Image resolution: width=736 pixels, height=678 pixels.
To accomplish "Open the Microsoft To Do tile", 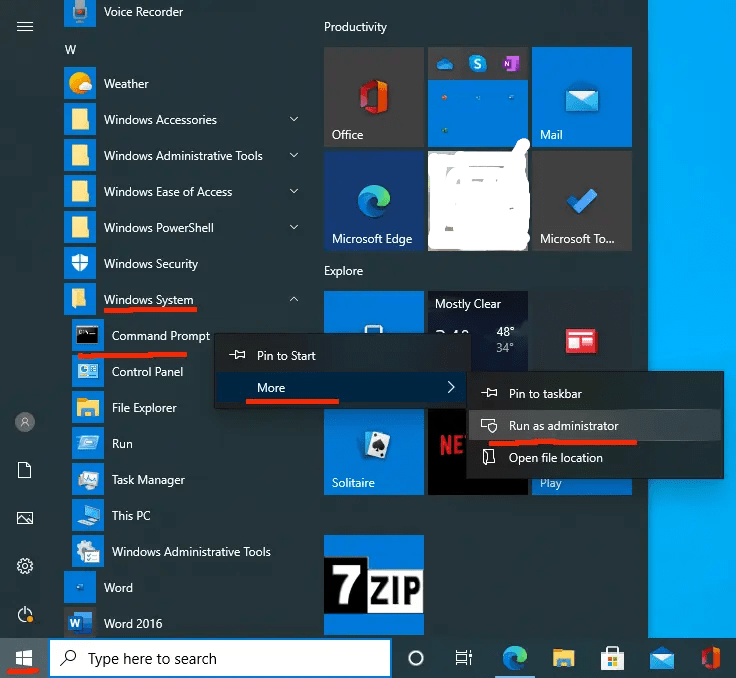I will (582, 200).
